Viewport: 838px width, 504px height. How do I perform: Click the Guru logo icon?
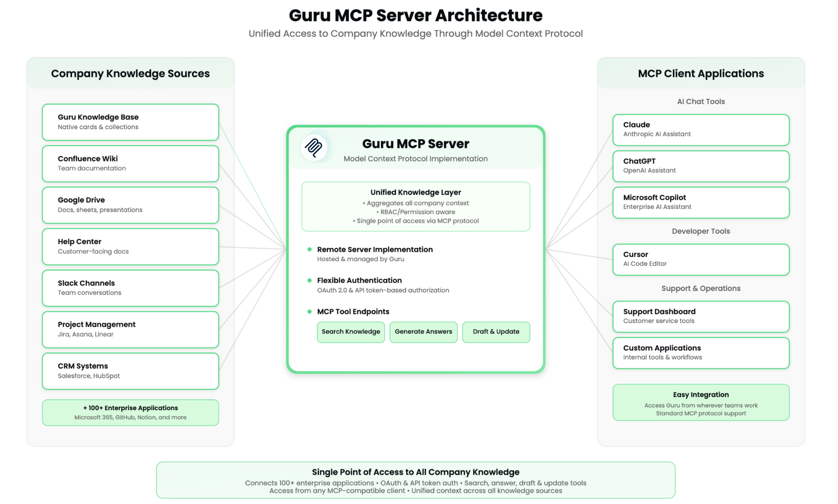pos(313,147)
